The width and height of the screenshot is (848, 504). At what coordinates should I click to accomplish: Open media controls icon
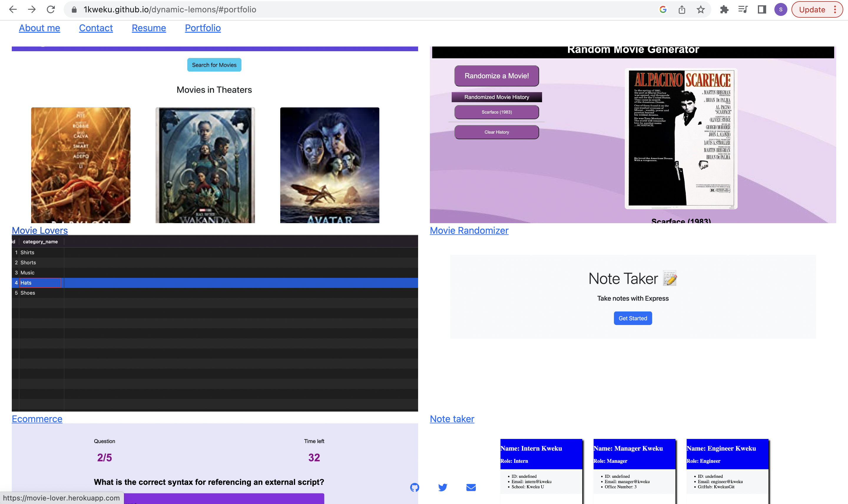point(743,9)
